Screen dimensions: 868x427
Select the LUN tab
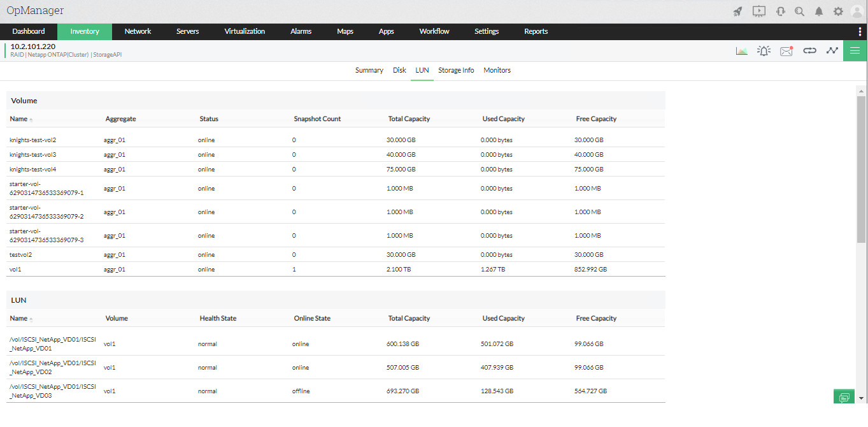click(x=422, y=70)
